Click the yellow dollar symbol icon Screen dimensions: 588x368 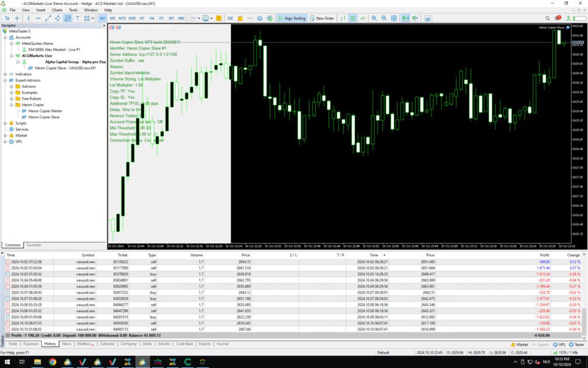219,18
